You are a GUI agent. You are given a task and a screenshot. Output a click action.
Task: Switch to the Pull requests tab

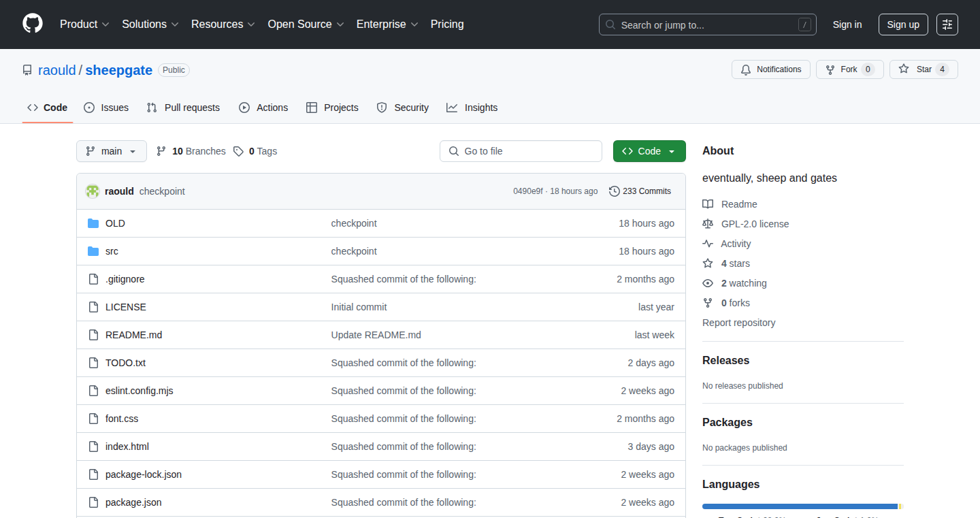[184, 108]
